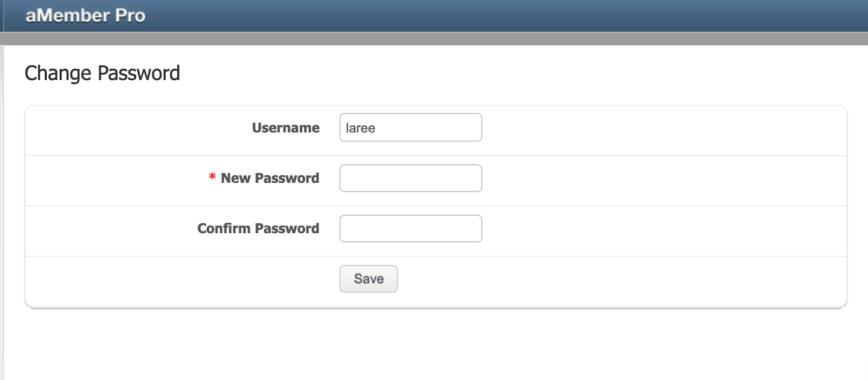Click the empty space right of the Save button
The image size is (868, 380).
tap(597, 279)
